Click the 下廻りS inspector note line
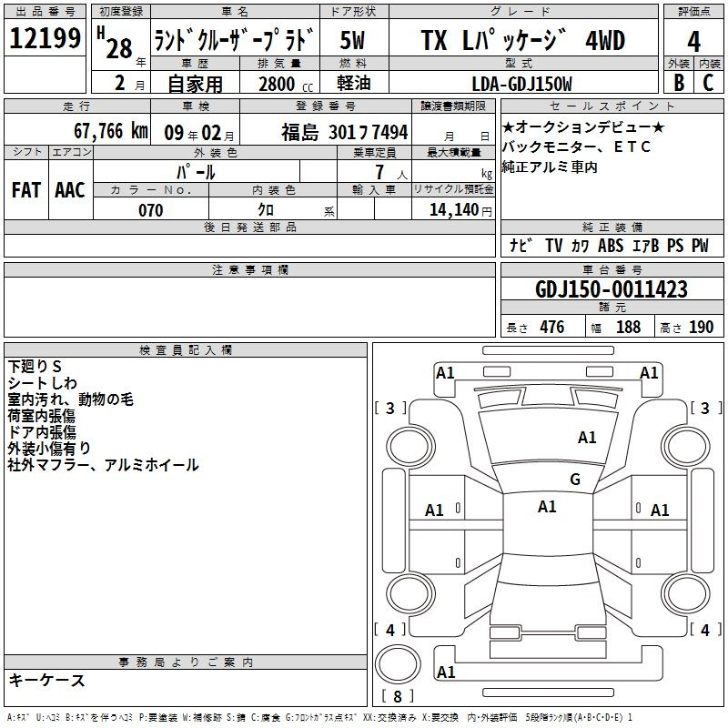Image resolution: width=728 pixels, height=728 pixels. (35, 367)
